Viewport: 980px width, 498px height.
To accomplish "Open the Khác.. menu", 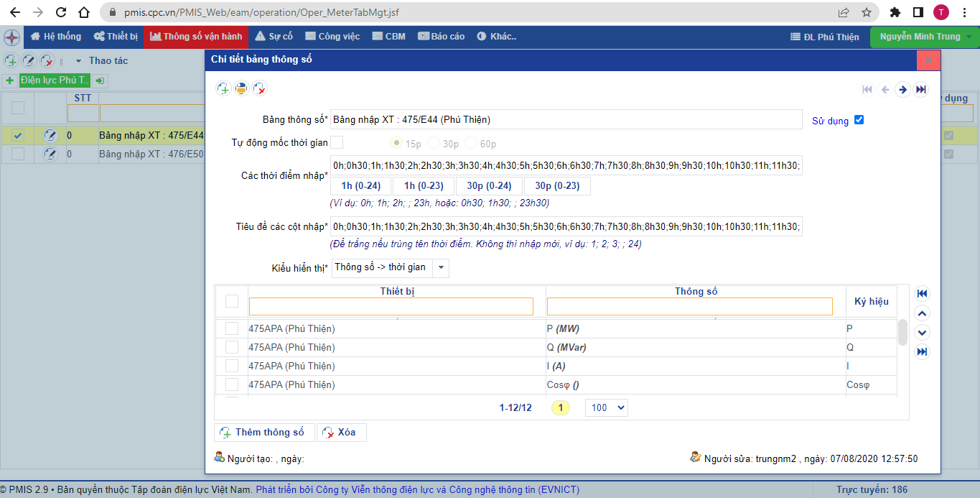I will point(496,37).
